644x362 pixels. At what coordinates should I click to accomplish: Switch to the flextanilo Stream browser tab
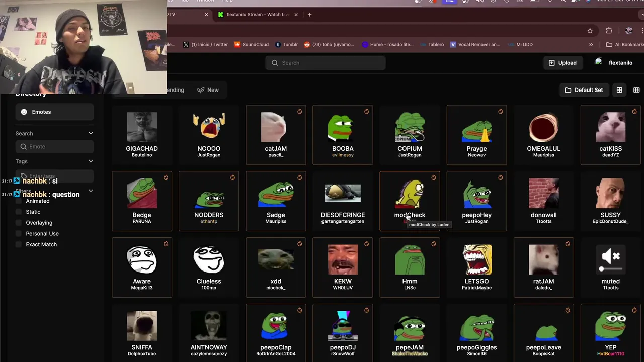[x=257, y=15]
